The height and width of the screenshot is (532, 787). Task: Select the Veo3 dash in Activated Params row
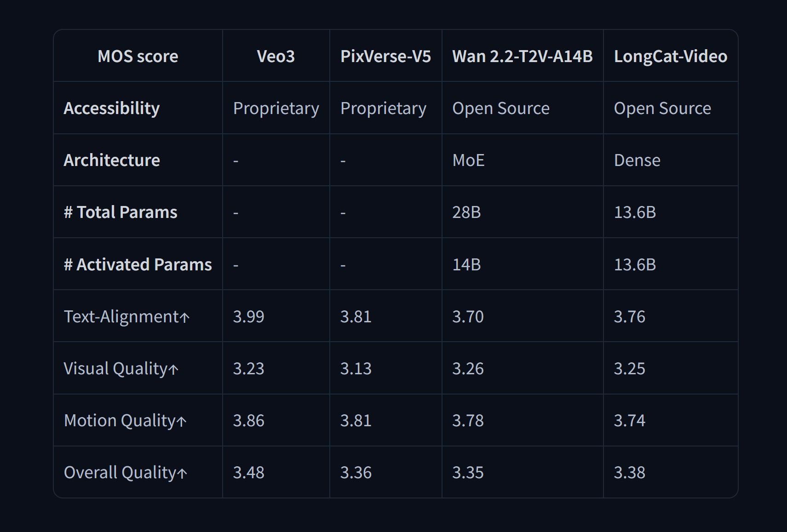[x=236, y=265]
